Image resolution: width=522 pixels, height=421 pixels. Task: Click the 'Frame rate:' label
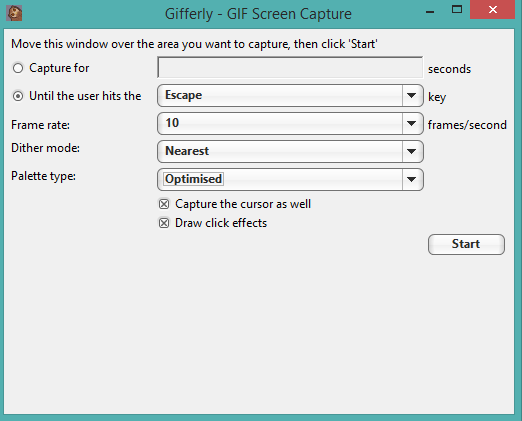point(40,125)
